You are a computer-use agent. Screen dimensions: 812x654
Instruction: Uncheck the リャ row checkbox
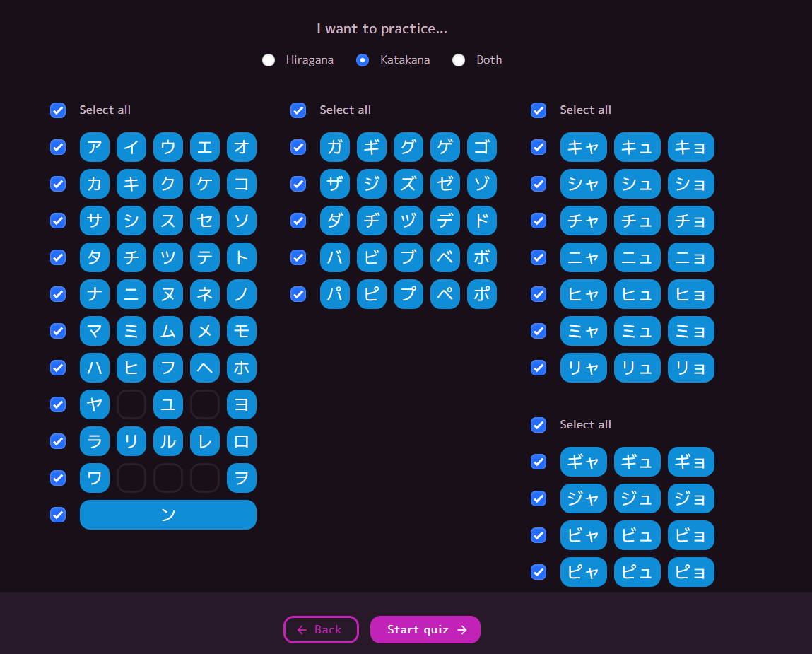click(x=539, y=368)
